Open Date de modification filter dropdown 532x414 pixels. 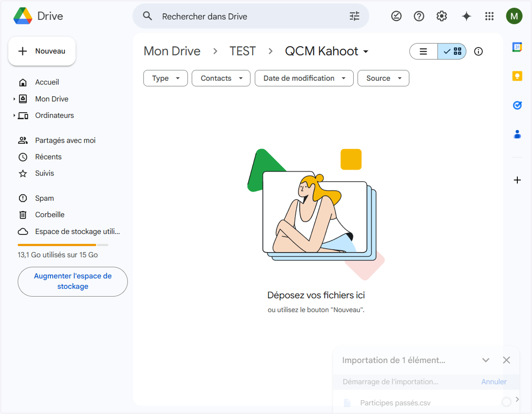pos(304,78)
